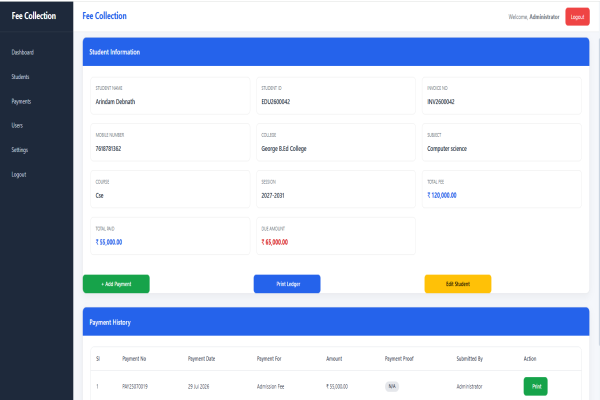The height and width of the screenshot is (400, 600).
Task: Click the Admission Fee cell
Action: (271, 387)
